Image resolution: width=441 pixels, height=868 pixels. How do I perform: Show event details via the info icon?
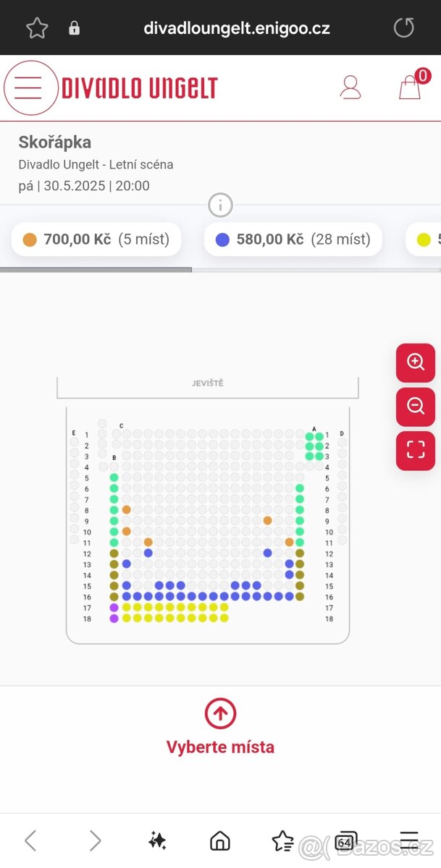pyautogui.click(x=220, y=205)
